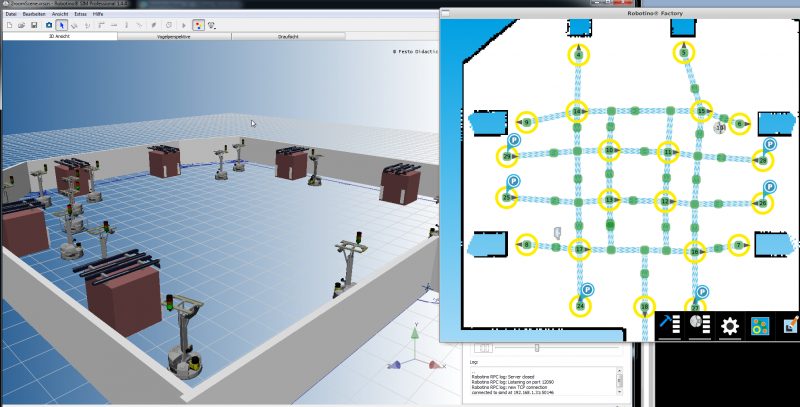Click the open file folder icon
This screenshot has width=800, height=407.
pyautogui.click(x=21, y=25)
